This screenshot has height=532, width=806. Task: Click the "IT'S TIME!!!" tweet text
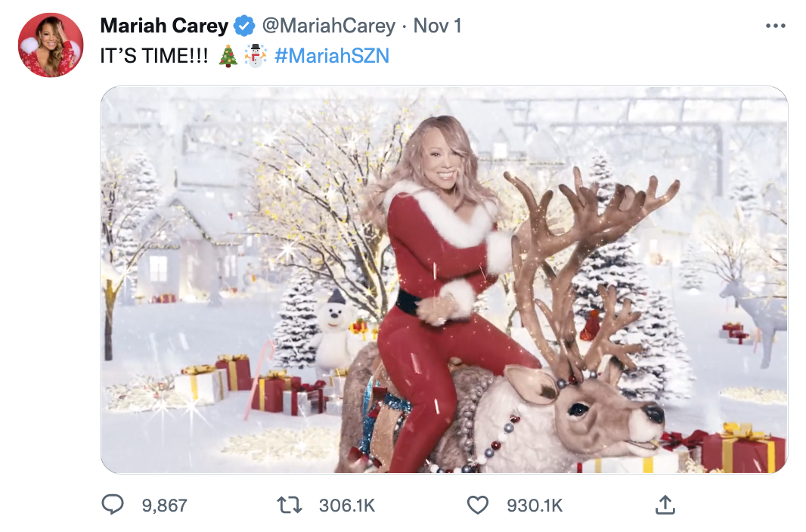tap(154, 56)
